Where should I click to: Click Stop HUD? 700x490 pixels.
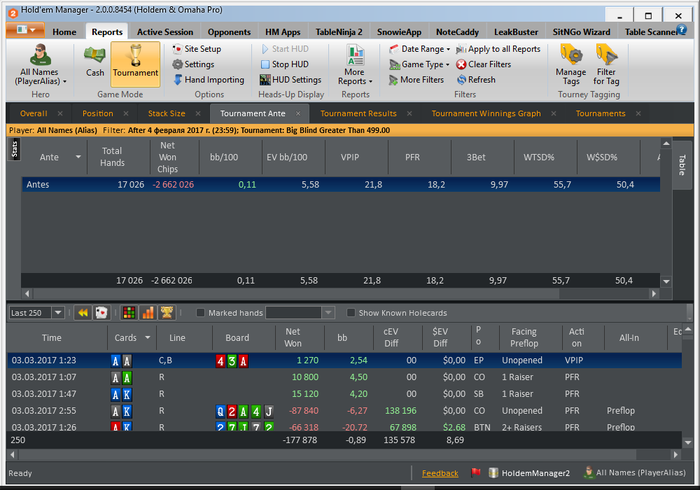(x=284, y=64)
